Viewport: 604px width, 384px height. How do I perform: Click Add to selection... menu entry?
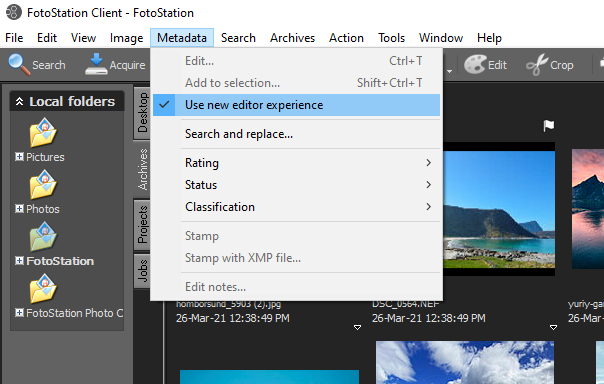click(296, 83)
